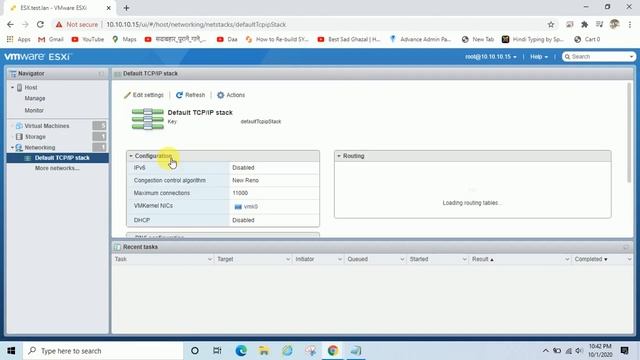The height and width of the screenshot is (360, 640).
Task: Click the Virtual Machines icon in Navigator
Action: click(x=19, y=126)
